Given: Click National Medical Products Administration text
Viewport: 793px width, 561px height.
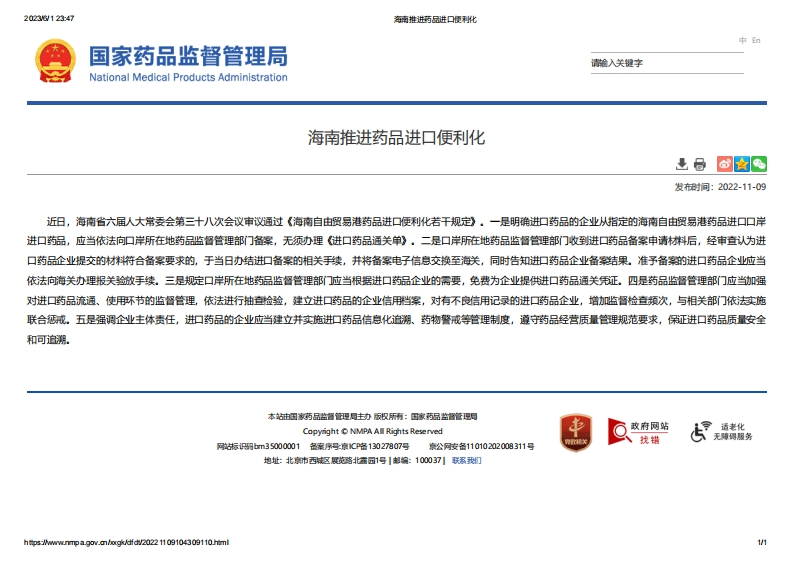Looking at the screenshot, I should 188,77.
